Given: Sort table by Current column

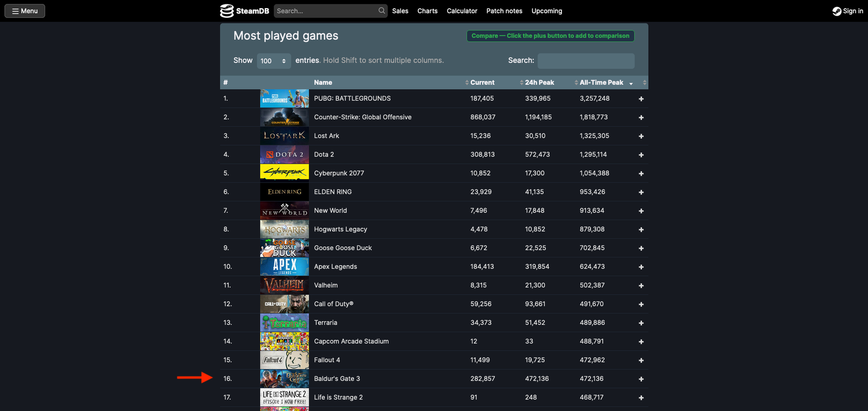Looking at the screenshot, I should click(482, 83).
